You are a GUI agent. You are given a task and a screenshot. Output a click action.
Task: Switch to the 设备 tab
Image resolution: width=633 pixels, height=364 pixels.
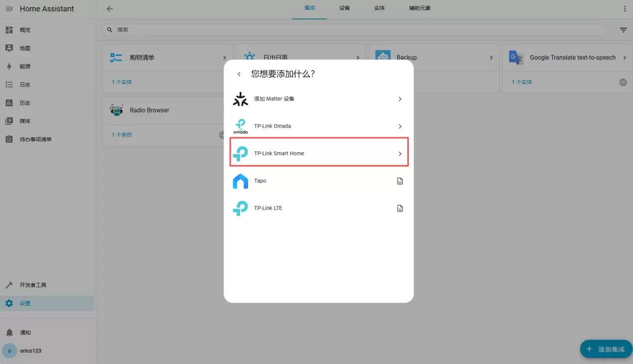(344, 8)
